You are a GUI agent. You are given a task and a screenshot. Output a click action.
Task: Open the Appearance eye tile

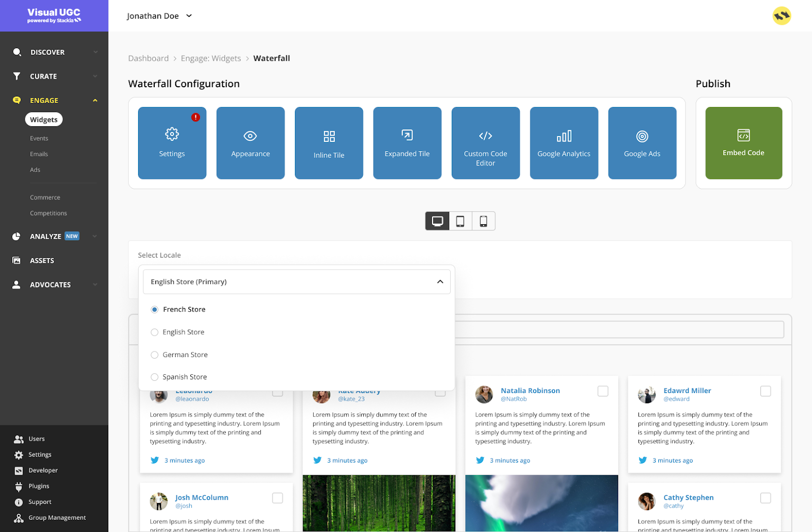point(251,143)
